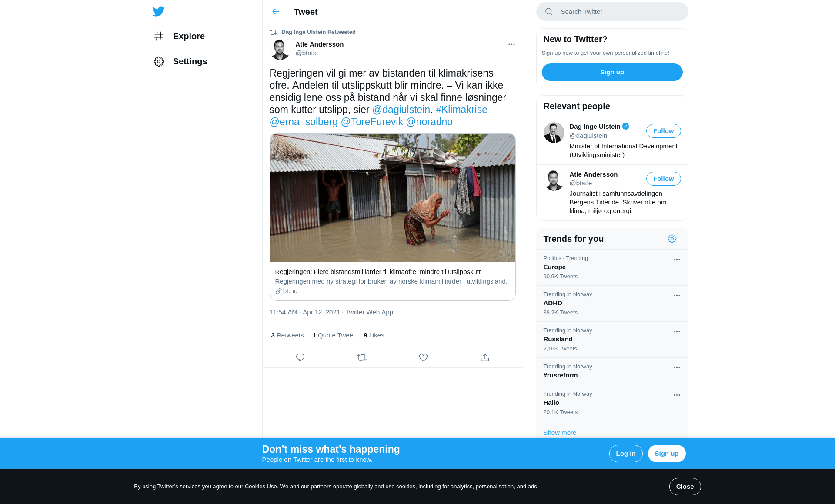Click the back arrow beside Tweet

[x=276, y=12]
